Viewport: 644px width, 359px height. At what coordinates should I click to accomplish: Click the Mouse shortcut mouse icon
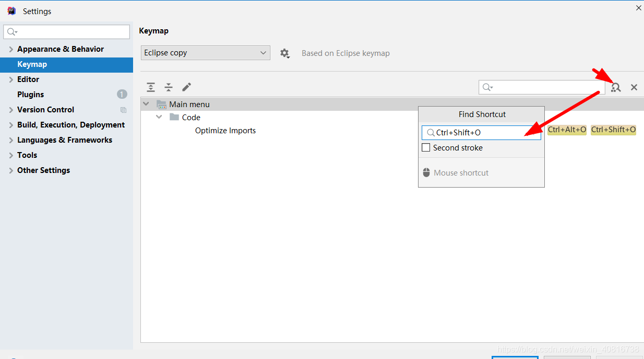pyautogui.click(x=426, y=172)
